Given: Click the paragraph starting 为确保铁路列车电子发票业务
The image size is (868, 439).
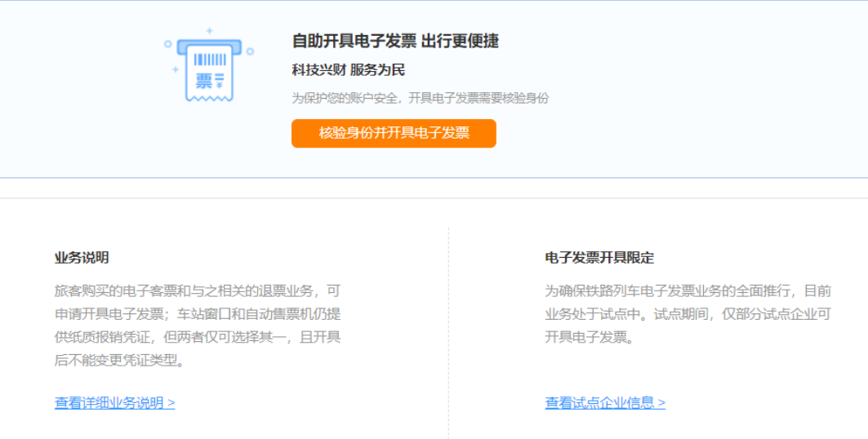Looking at the screenshot, I should 688,314.
